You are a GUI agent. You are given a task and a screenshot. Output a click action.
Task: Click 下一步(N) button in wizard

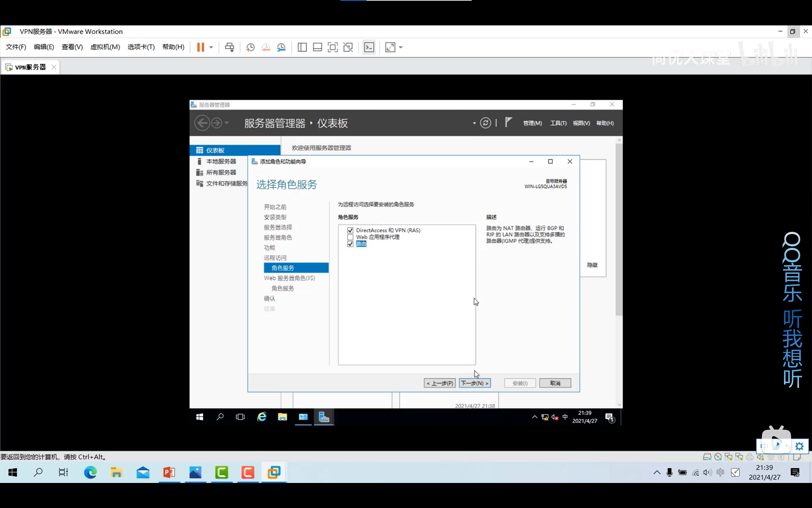[475, 383]
